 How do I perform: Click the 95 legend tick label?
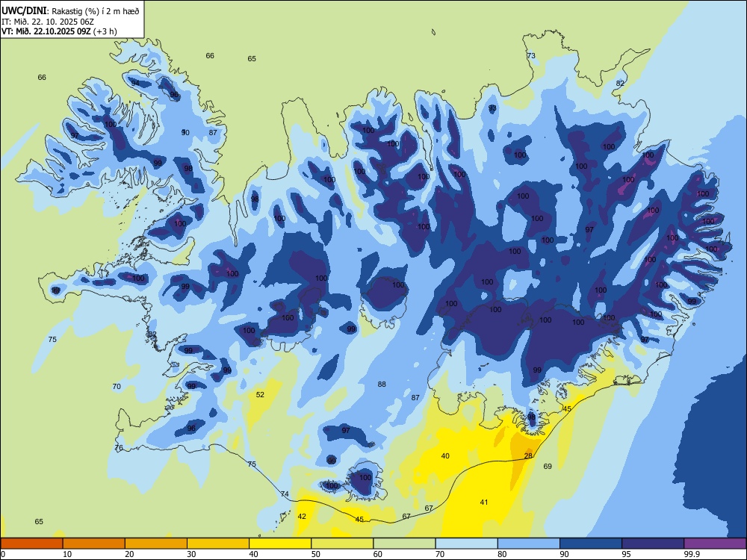tap(626, 554)
